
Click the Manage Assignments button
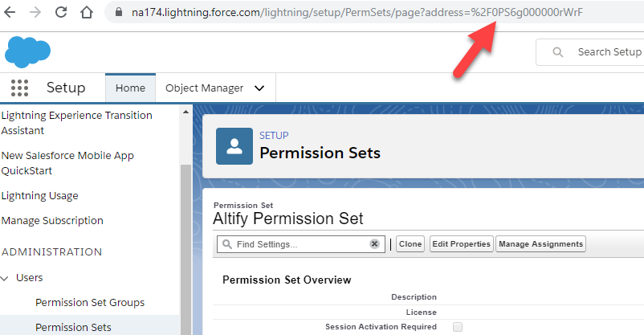tap(540, 244)
